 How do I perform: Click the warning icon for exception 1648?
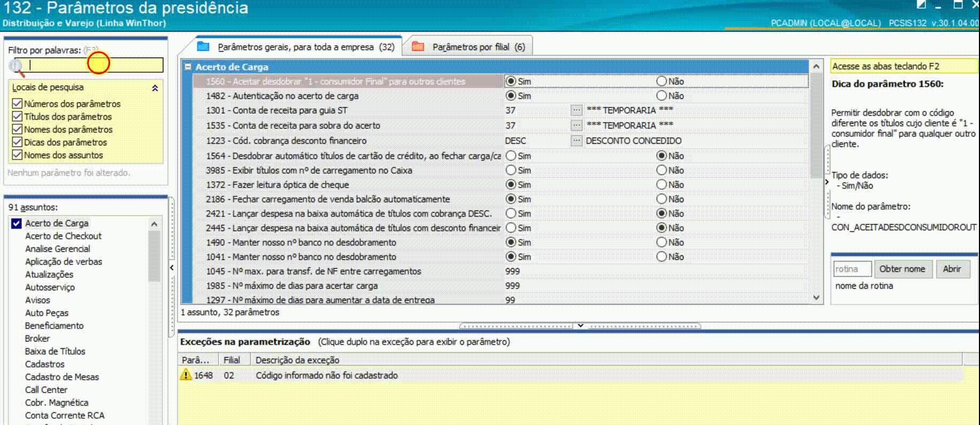pos(185,375)
